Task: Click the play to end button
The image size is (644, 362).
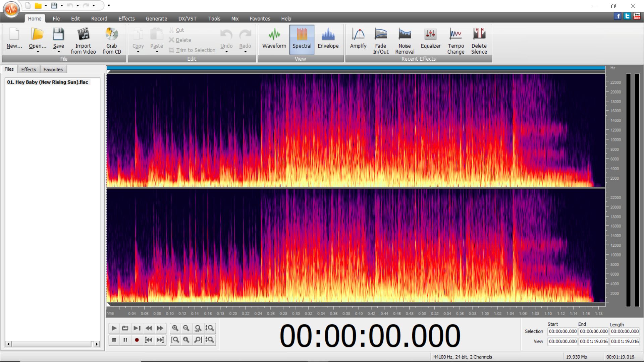Action: coord(137,328)
